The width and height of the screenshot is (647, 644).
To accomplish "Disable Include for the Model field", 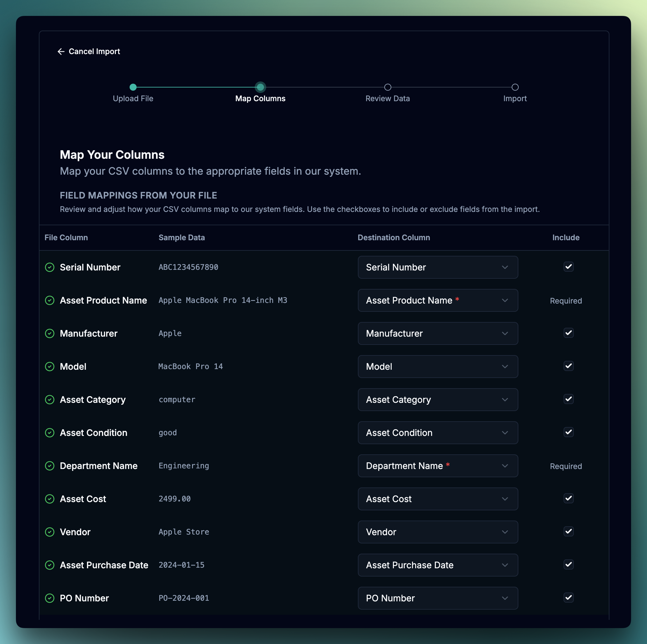I will click(x=568, y=366).
